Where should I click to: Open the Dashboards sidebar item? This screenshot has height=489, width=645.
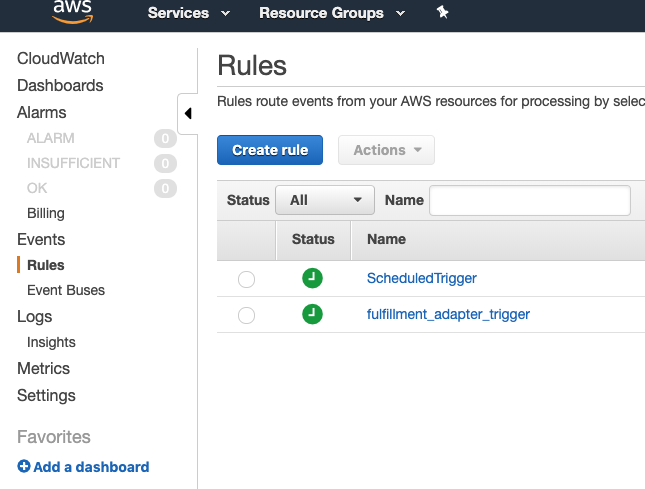click(60, 86)
